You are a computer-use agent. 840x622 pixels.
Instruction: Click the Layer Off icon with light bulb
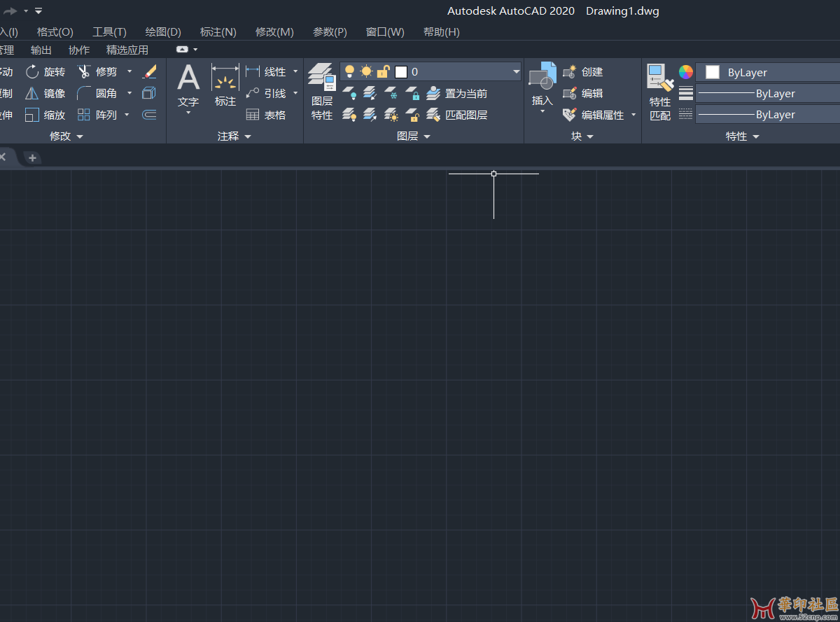[350, 93]
